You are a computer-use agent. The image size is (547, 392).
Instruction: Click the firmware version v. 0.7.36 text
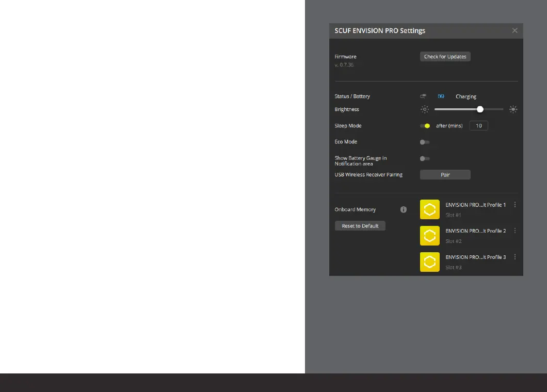click(x=344, y=65)
